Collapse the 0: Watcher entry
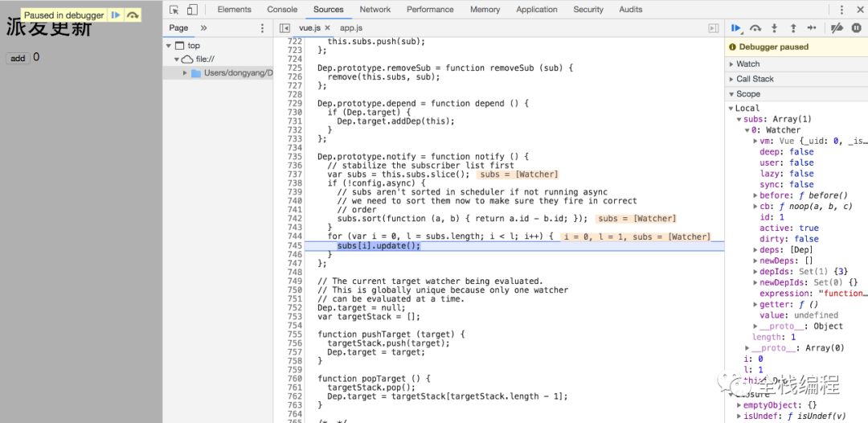This screenshot has height=423, width=868. point(747,130)
